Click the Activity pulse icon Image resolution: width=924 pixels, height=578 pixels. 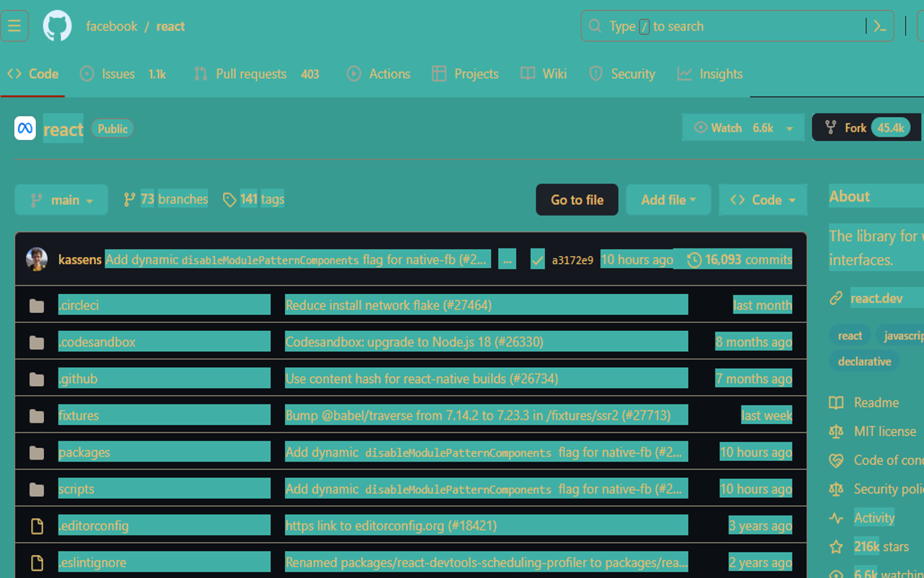point(836,518)
